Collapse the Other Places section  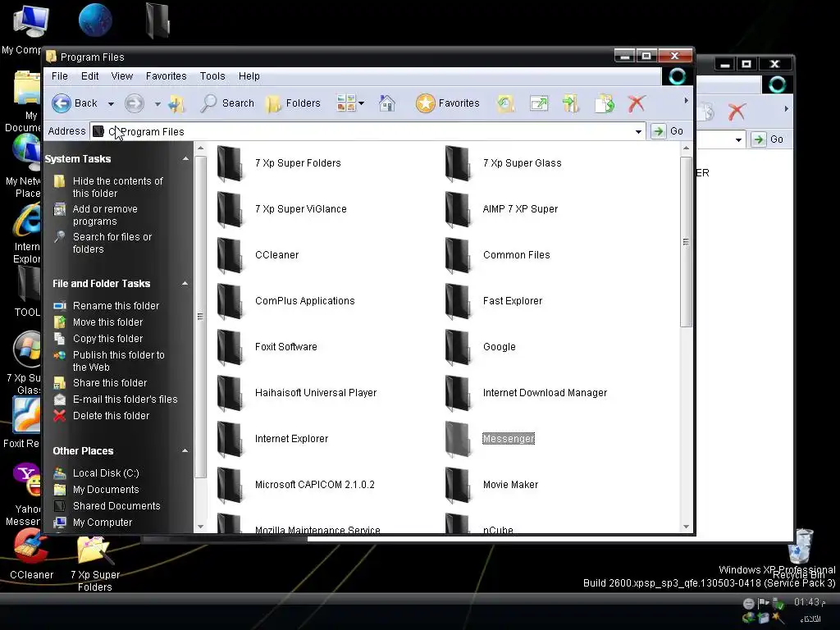pos(185,450)
